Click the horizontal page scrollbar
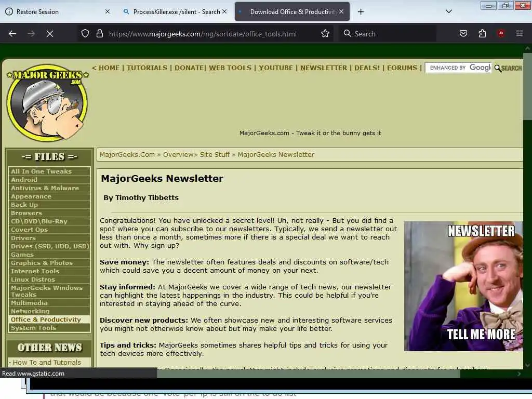This screenshot has width=532, height=399. tap(308, 374)
